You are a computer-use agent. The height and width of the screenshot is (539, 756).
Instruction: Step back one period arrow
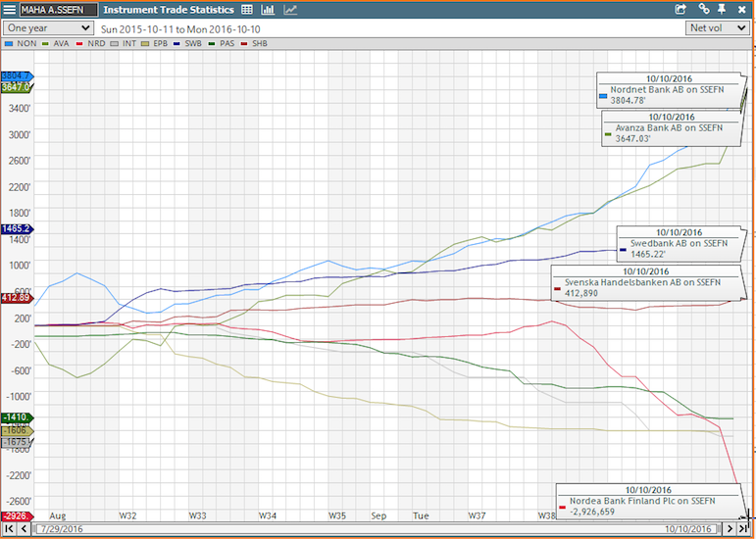pyautogui.click(x=25, y=528)
